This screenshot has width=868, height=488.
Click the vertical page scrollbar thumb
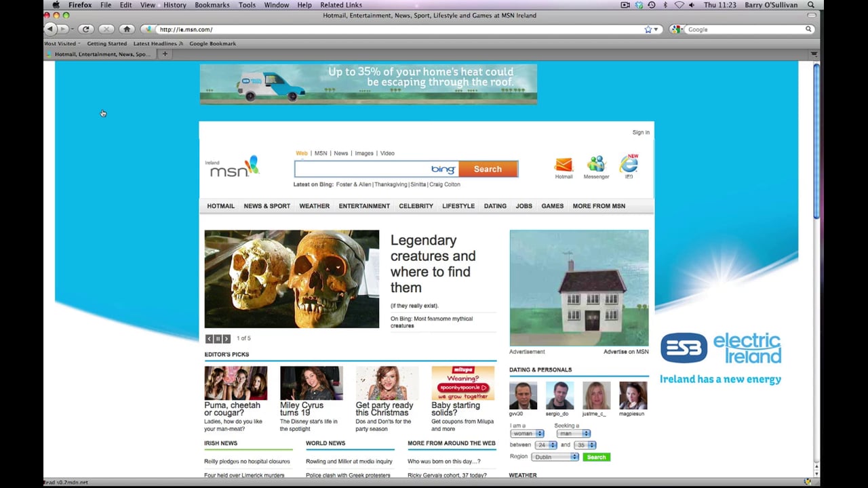pos(816,140)
